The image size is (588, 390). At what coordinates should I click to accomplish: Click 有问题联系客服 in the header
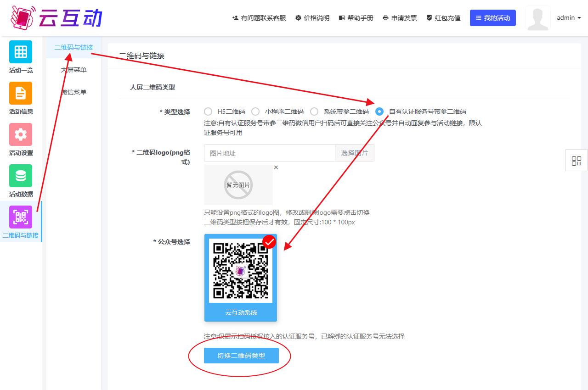click(x=259, y=18)
